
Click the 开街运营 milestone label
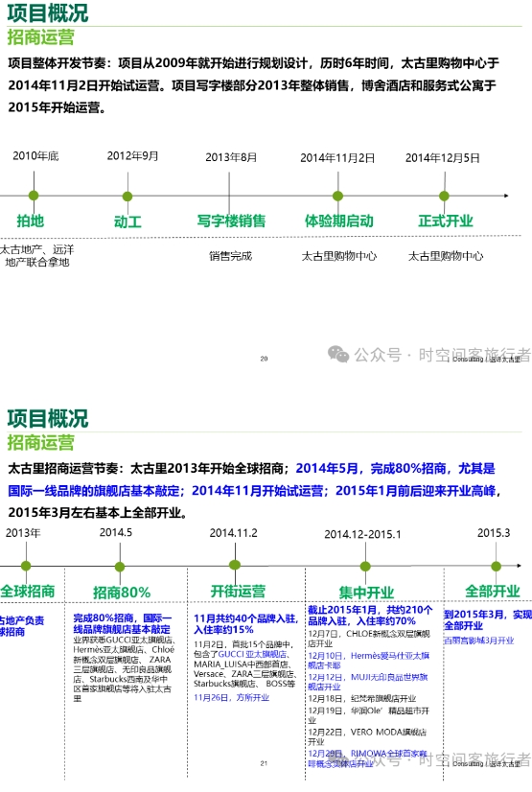pyautogui.click(x=238, y=591)
